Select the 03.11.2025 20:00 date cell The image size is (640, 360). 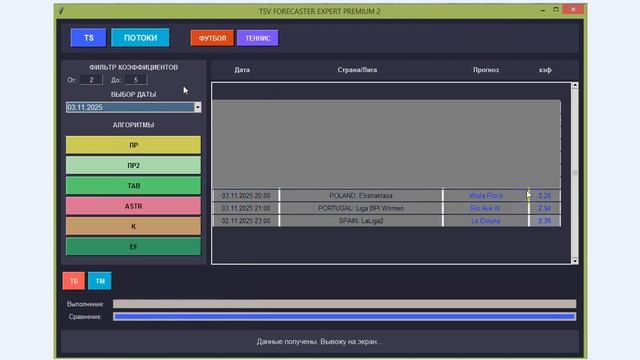[246, 196]
